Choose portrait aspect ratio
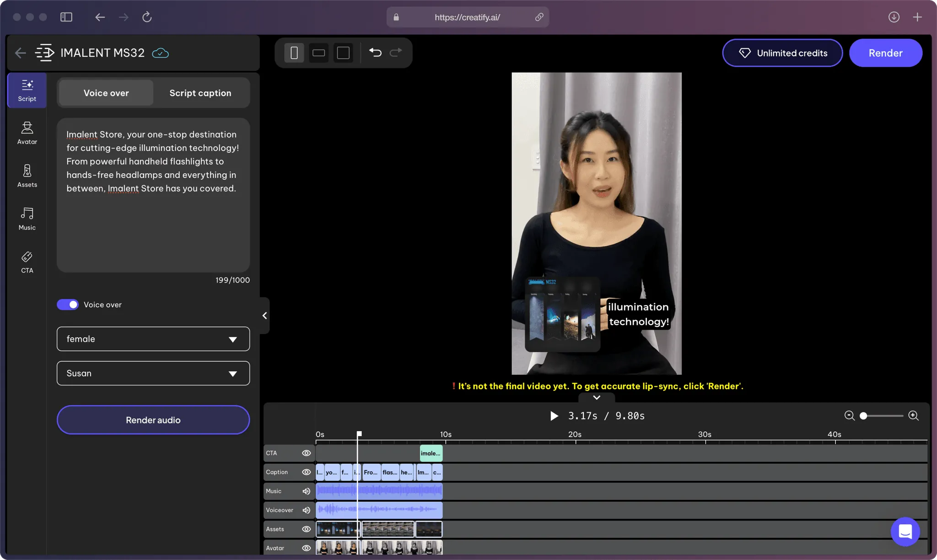937x560 pixels. [x=294, y=53]
